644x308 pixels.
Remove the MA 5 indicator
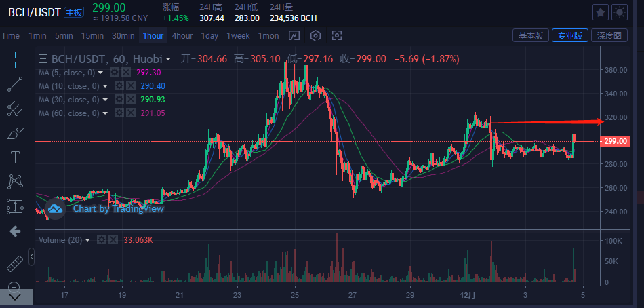click(125, 73)
